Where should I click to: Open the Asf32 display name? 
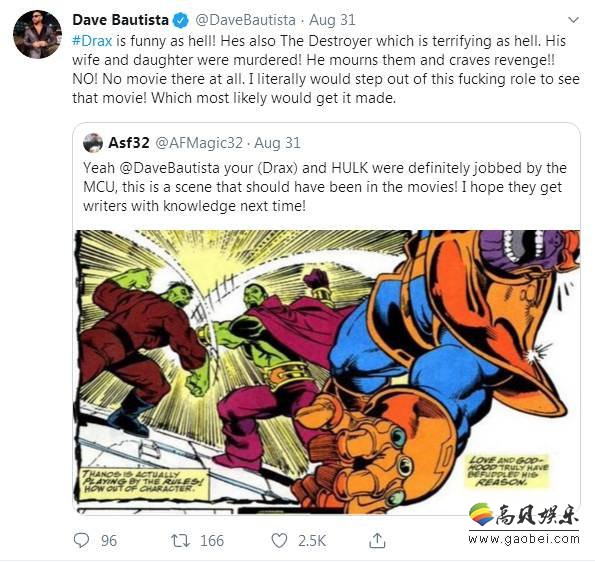point(129,143)
